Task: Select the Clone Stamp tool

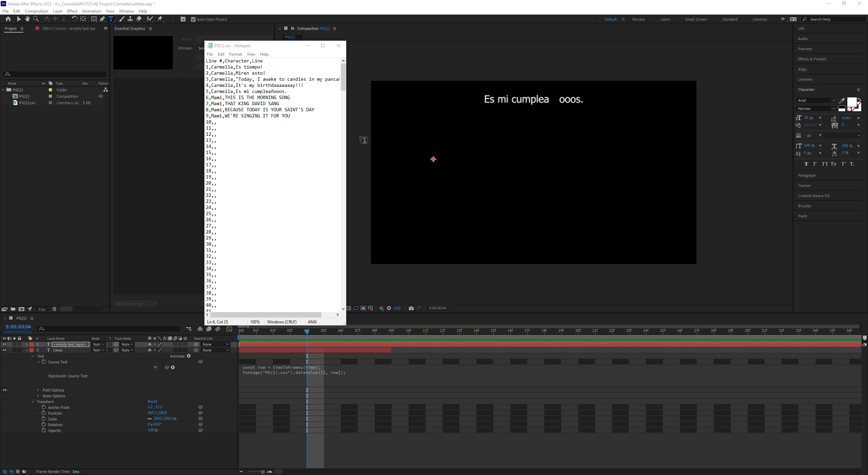Action: (130, 19)
